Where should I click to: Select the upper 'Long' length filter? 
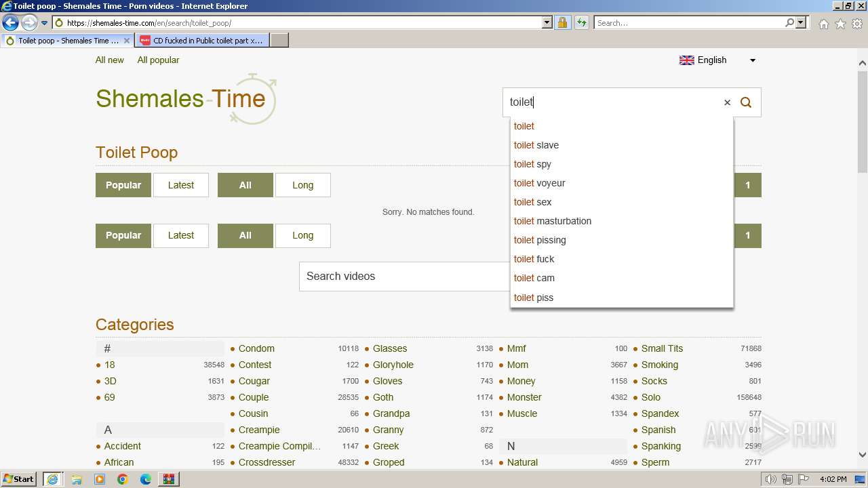click(303, 185)
